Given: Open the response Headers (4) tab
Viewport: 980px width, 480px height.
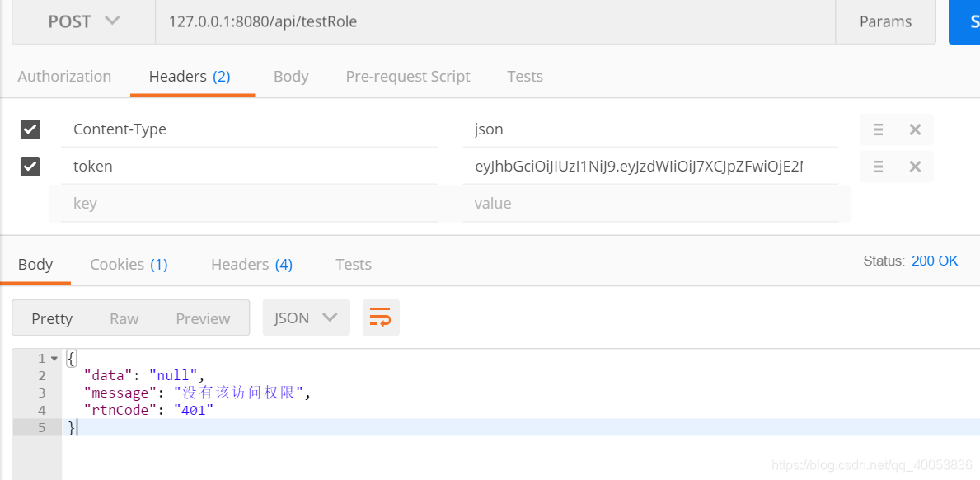Looking at the screenshot, I should coord(252,265).
